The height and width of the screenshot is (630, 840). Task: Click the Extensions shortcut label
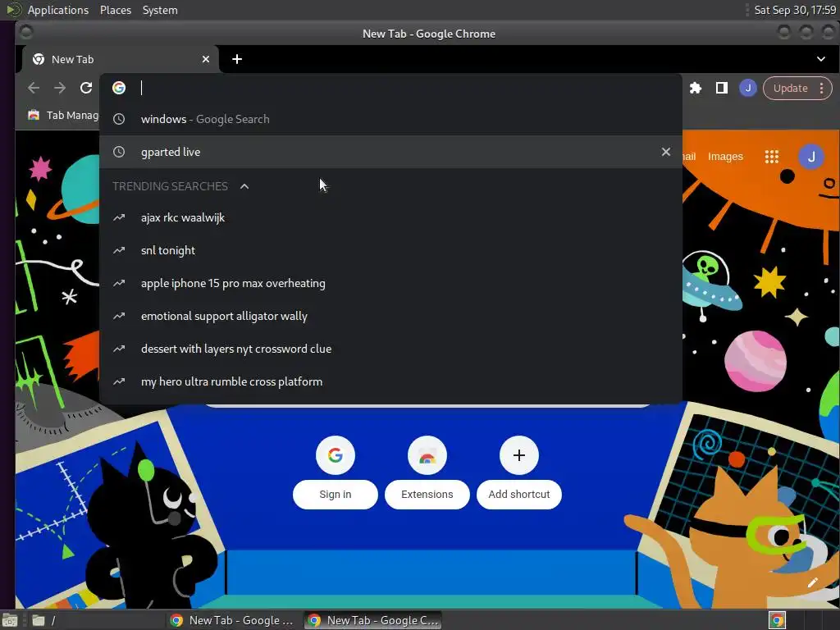[427, 495]
